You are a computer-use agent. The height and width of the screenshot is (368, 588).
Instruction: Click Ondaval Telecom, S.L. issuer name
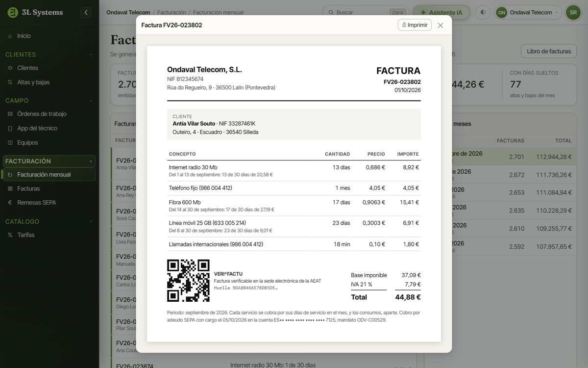[x=204, y=70]
